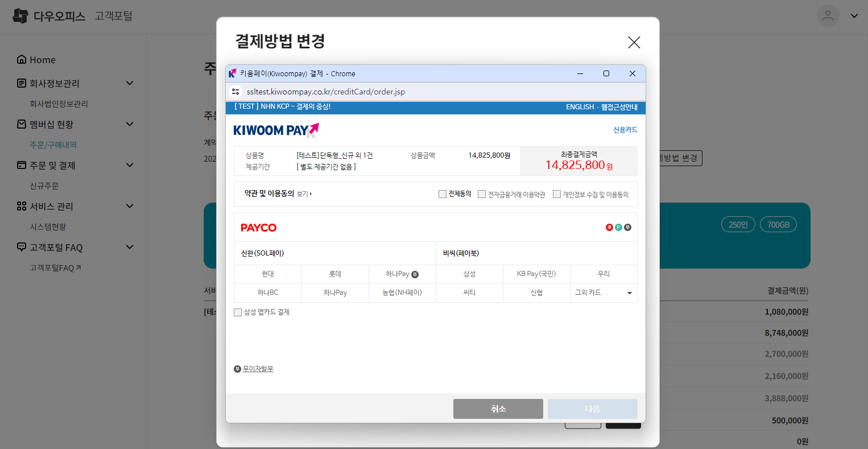This screenshot has width=868, height=449.
Task: Open 신규주문 in the sidebar
Action: click(44, 186)
